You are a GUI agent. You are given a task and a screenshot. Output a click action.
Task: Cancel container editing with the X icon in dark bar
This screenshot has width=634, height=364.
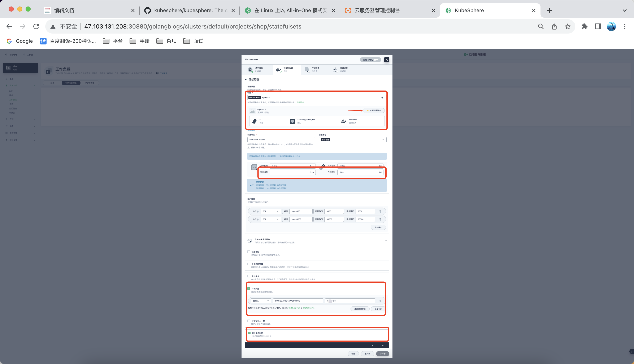pyautogui.click(x=372, y=346)
